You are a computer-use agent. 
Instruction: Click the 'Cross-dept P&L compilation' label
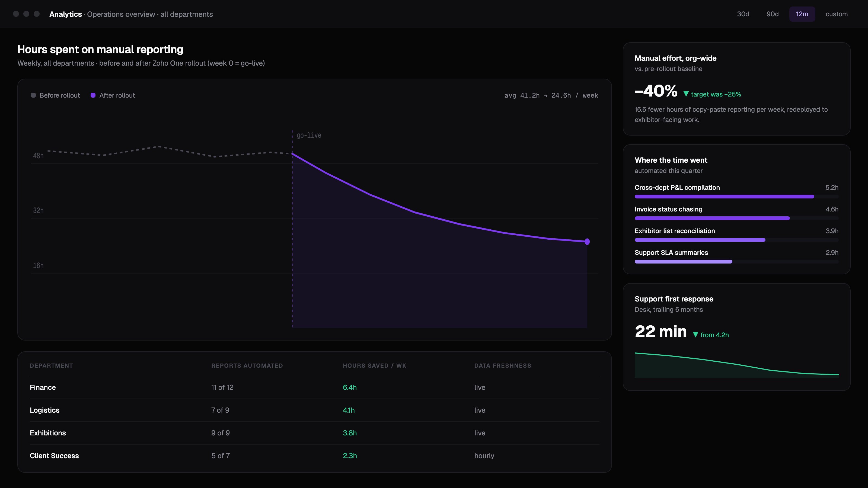tap(677, 188)
